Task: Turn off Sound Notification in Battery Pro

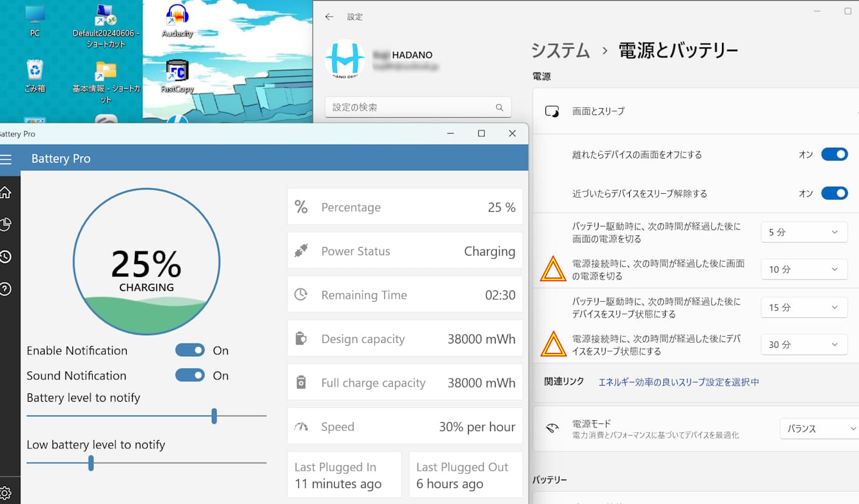Action: pos(189,375)
